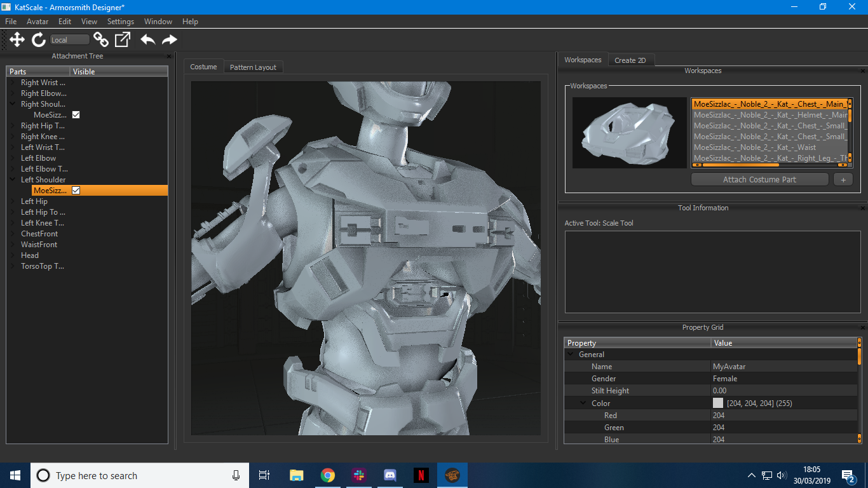Show hidden system tray icons

tap(751, 475)
